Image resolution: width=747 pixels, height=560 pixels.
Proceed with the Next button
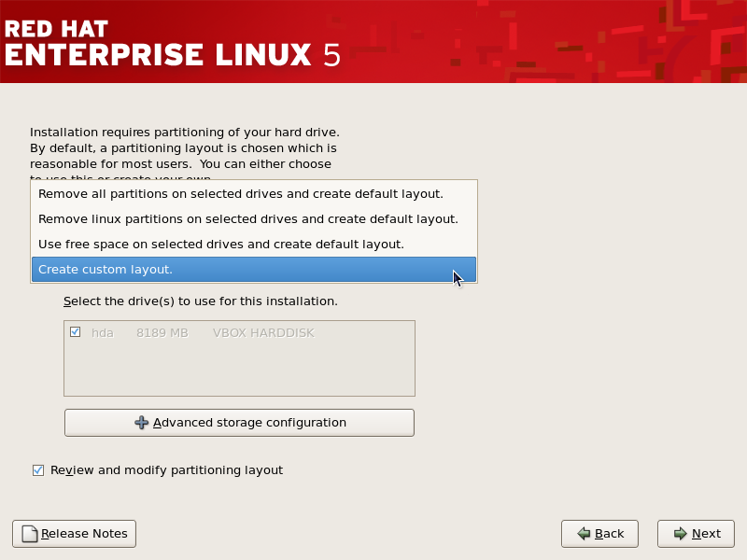point(696,534)
